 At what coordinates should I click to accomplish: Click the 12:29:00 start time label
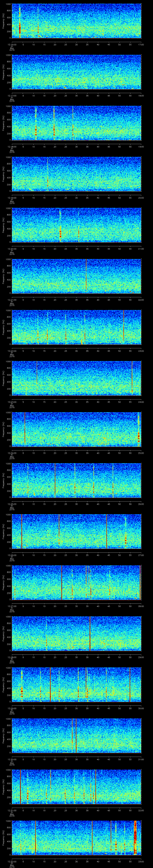pyautogui.click(x=12, y=708)
